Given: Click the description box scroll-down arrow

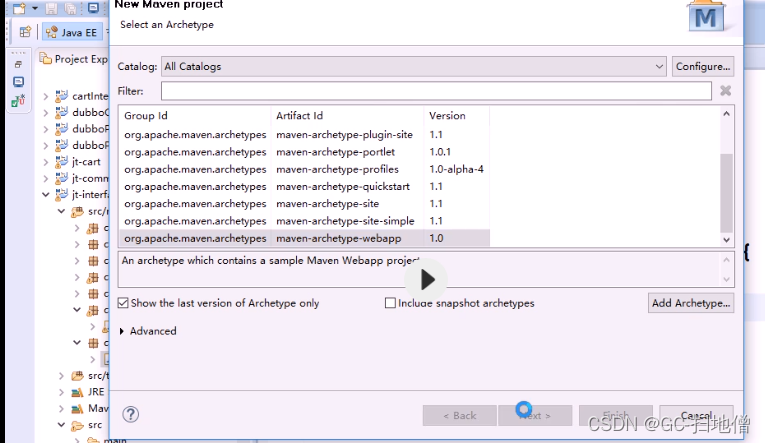Looking at the screenshot, I should (726, 279).
